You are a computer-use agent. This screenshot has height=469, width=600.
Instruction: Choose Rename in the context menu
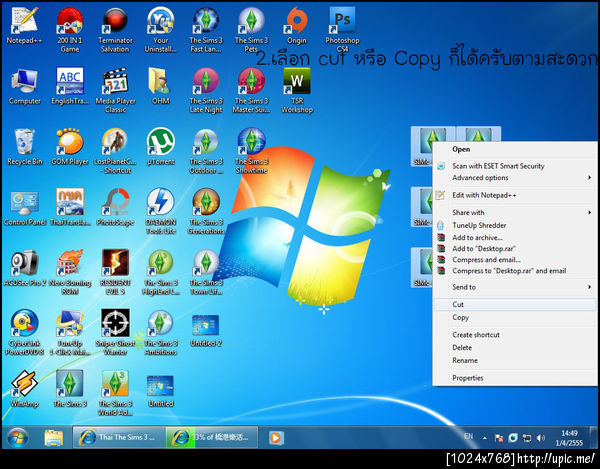[515, 360]
